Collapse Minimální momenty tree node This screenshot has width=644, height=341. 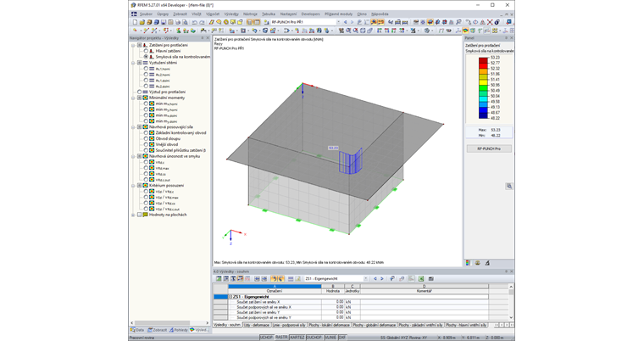tap(133, 98)
